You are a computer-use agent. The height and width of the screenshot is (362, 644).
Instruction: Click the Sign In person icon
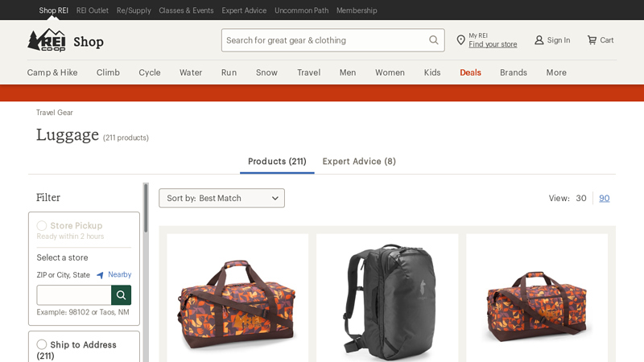539,40
